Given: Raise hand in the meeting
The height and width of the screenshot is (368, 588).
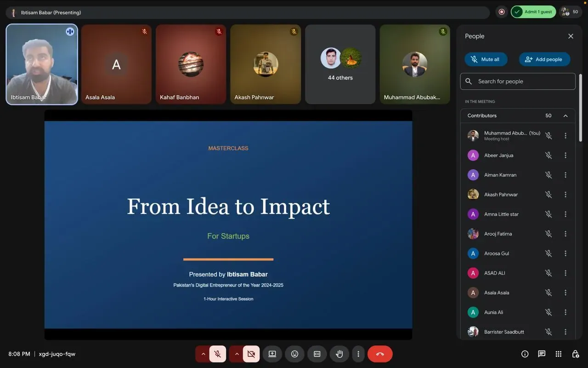Looking at the screenshot, I should coord(339,354).
